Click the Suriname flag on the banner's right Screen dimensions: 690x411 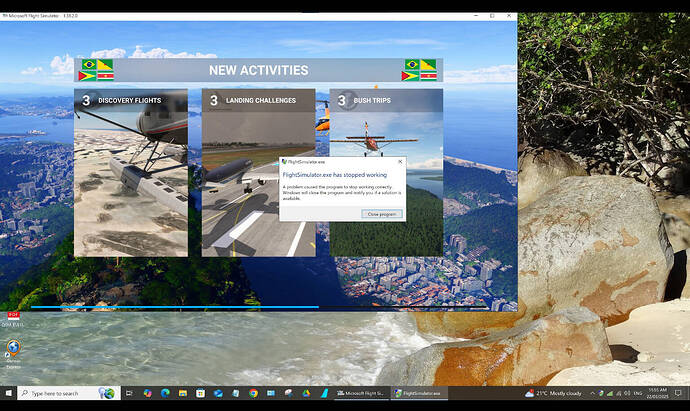428,76
